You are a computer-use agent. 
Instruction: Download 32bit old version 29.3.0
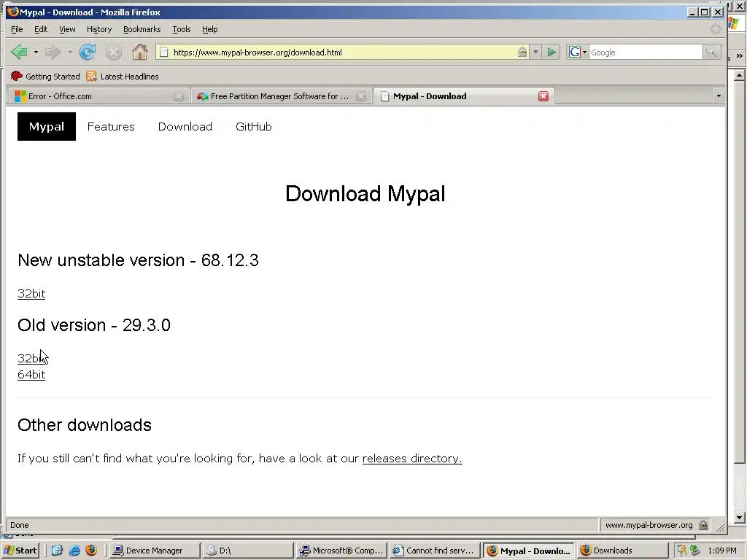point(31,358)
